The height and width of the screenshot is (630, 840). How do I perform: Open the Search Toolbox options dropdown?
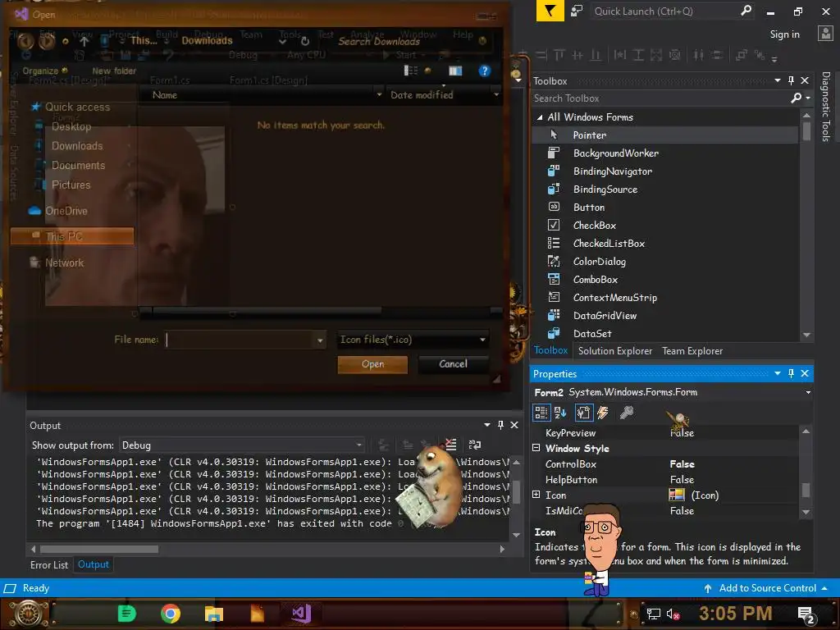point(808,98)
